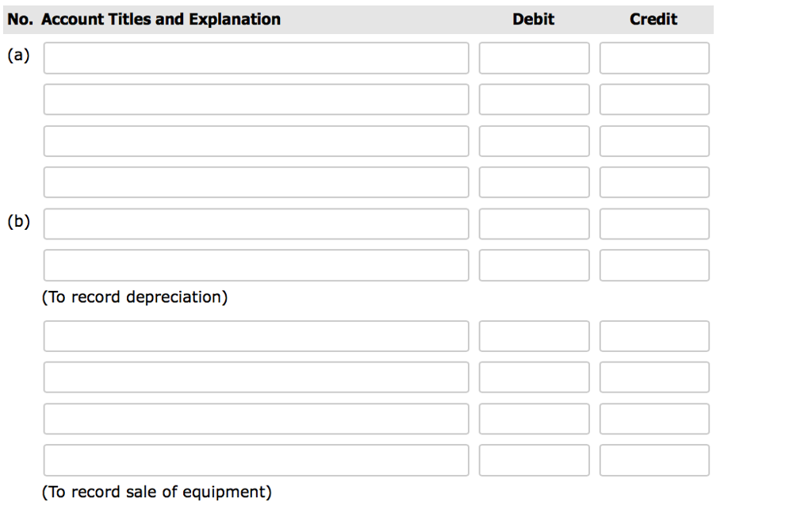This screenshot has width=812, height=509.
Task: Click the Credit field in the first row
Action: click(x=653, y=57)
